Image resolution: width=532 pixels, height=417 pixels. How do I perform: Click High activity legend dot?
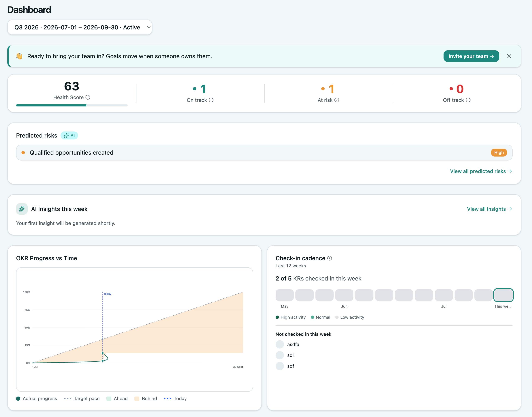click(x=277, y=317)
